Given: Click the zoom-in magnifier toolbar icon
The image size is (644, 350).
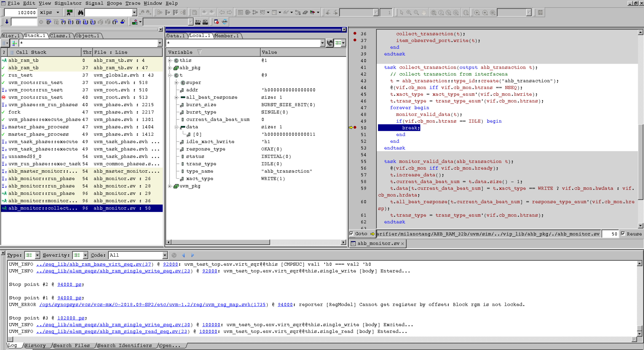Looking at the screenshot, I should click(x=409, y=12).
